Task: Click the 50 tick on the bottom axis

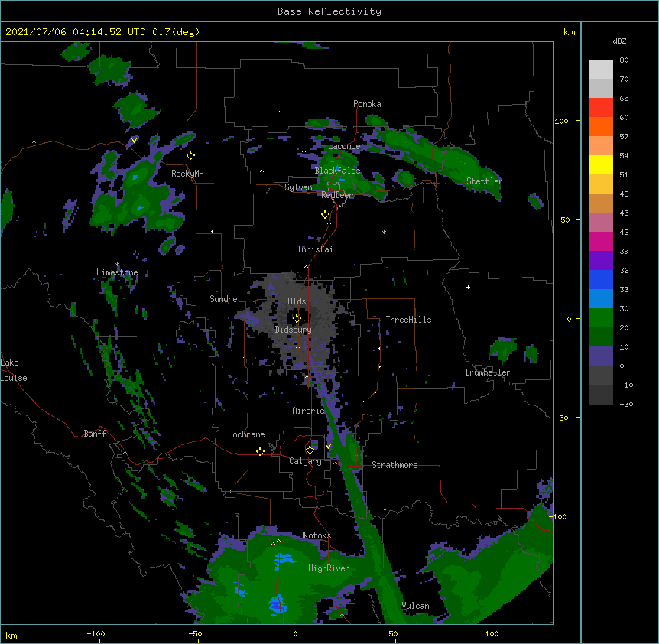Action: (x=393, y=633)
